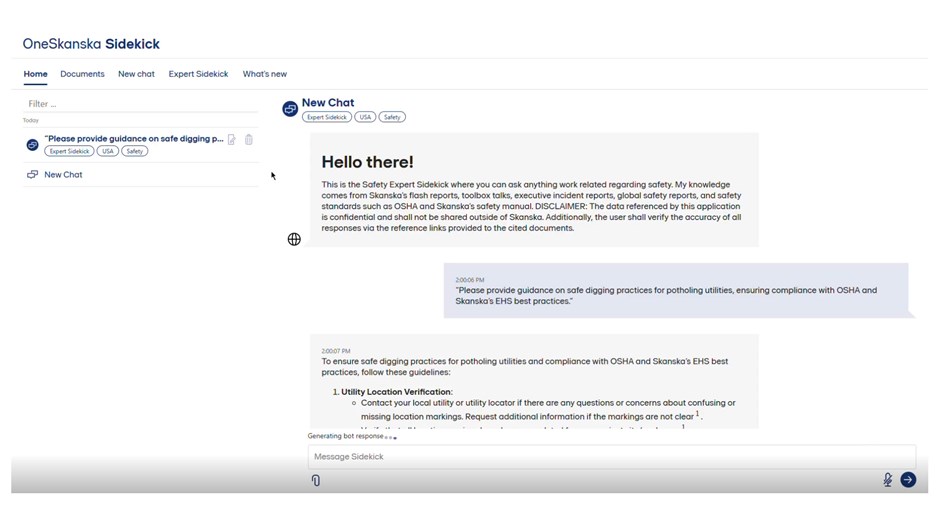Open the Home tab
The height and width of the screenshot is (529, 940).
35,74
